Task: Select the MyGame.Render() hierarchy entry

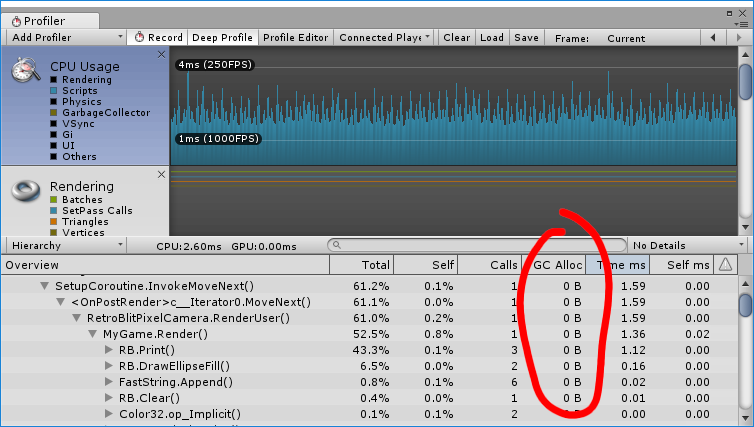Action: 155,334
